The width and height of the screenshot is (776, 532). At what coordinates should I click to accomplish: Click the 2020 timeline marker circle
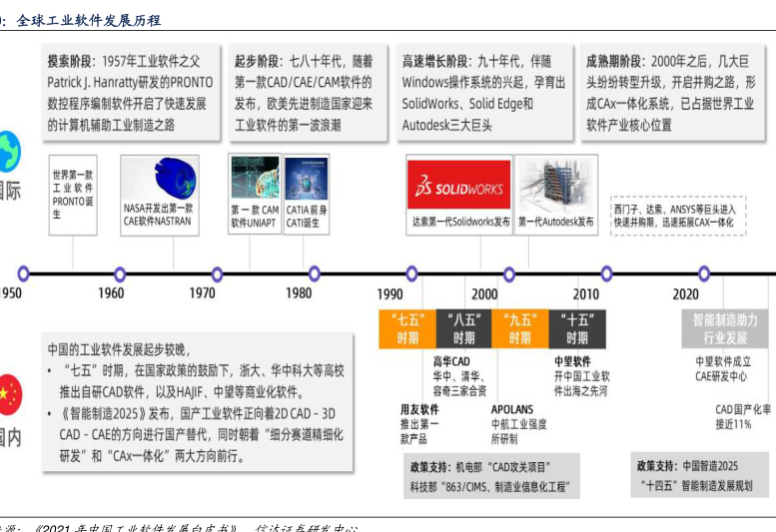703,273
